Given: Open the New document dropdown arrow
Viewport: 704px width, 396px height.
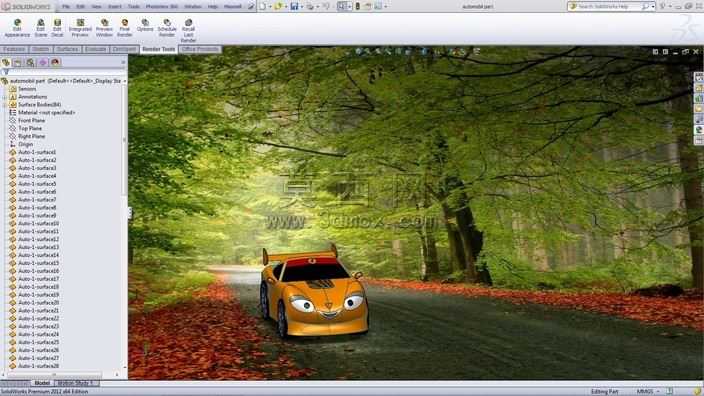Looking at the screenshot, I should tap(269, 6).
